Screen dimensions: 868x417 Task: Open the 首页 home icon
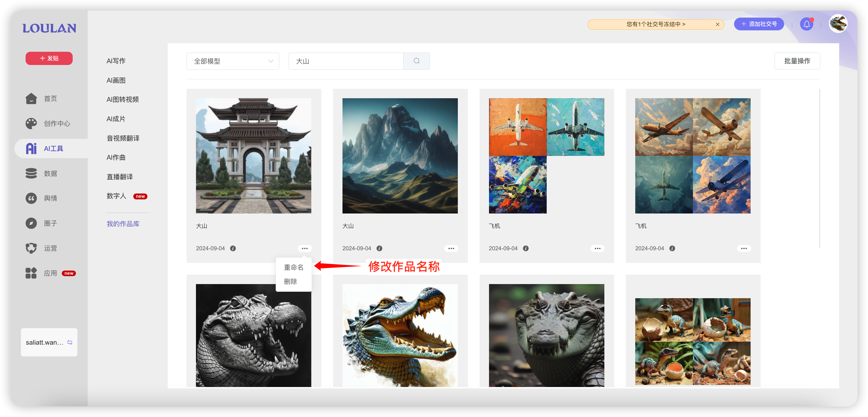[x=31, y=99]
